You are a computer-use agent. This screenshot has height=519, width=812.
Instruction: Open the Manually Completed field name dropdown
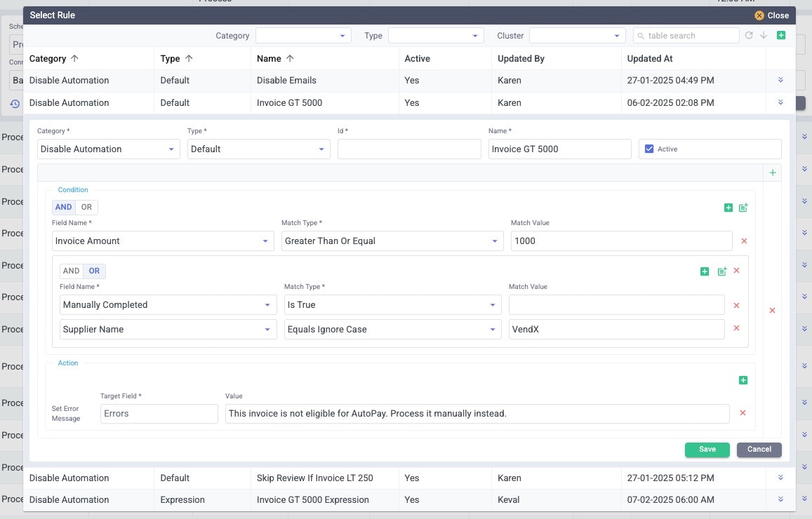point(168,305)
